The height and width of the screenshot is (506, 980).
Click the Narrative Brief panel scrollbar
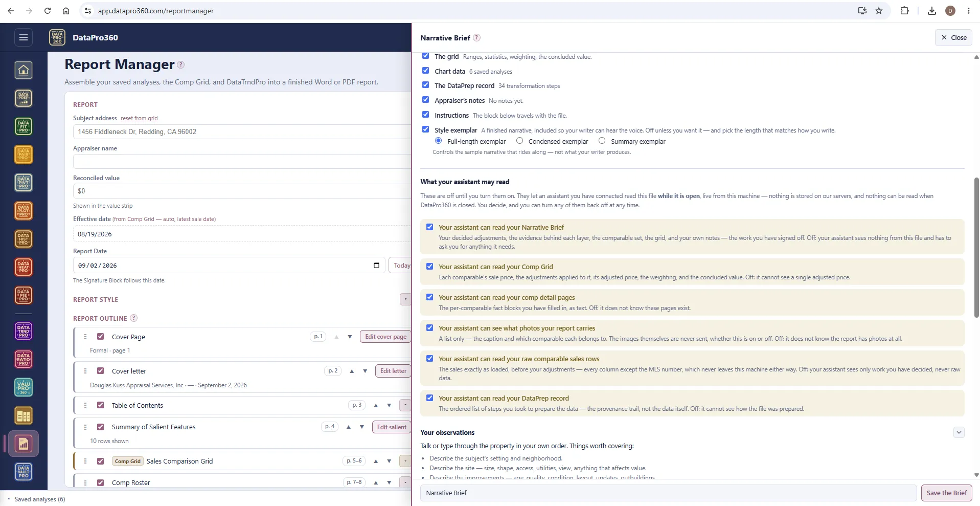976,248
